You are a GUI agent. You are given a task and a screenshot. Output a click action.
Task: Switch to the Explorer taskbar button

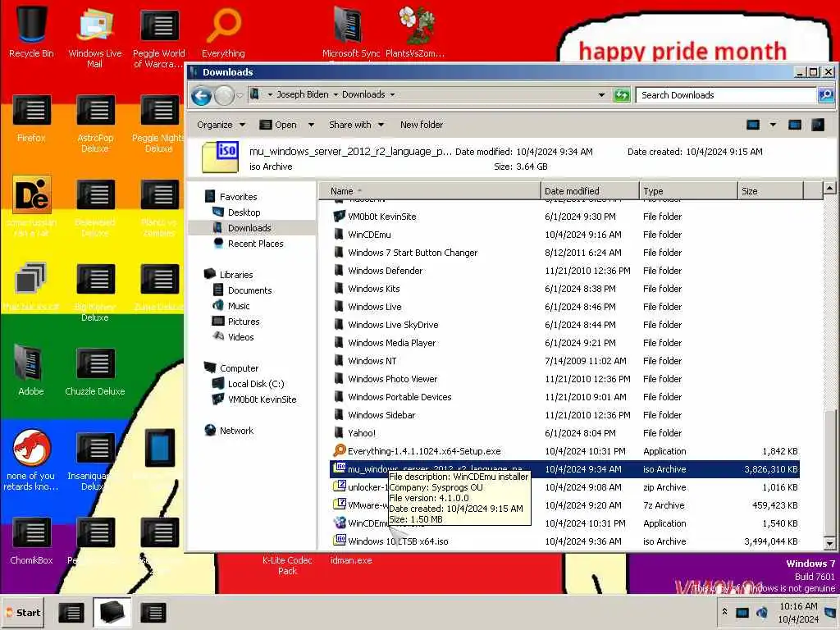tap(112, 612)
